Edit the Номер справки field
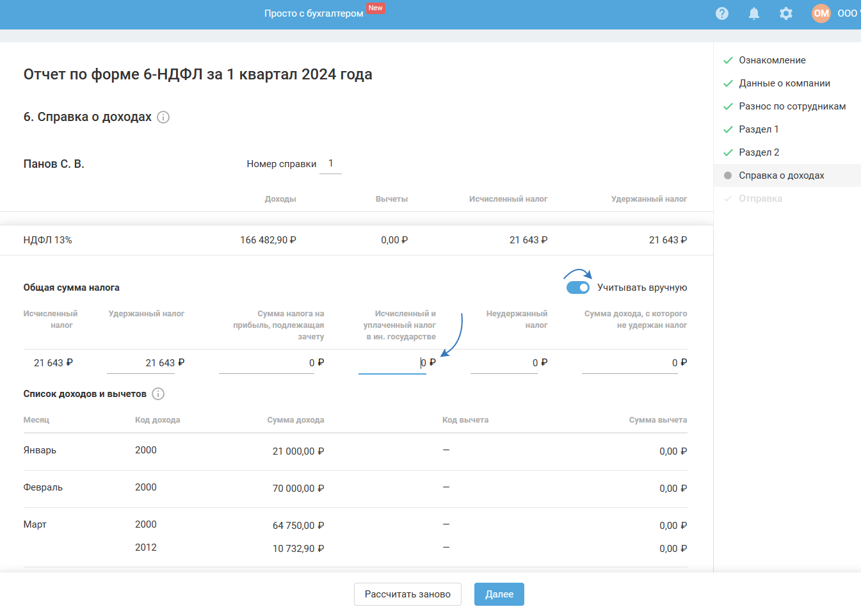861x616 pixels. (330, 164)
